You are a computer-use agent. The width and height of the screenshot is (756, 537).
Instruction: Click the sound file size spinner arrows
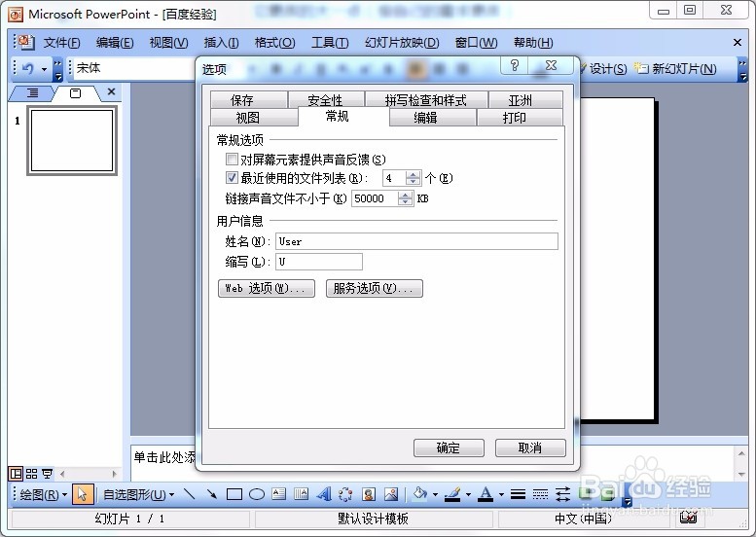point(405,198)
